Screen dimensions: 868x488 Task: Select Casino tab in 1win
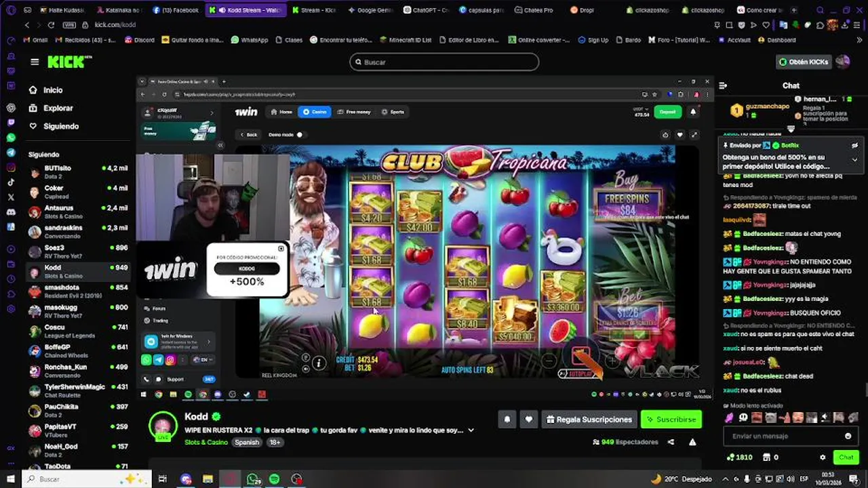(315, 112)
